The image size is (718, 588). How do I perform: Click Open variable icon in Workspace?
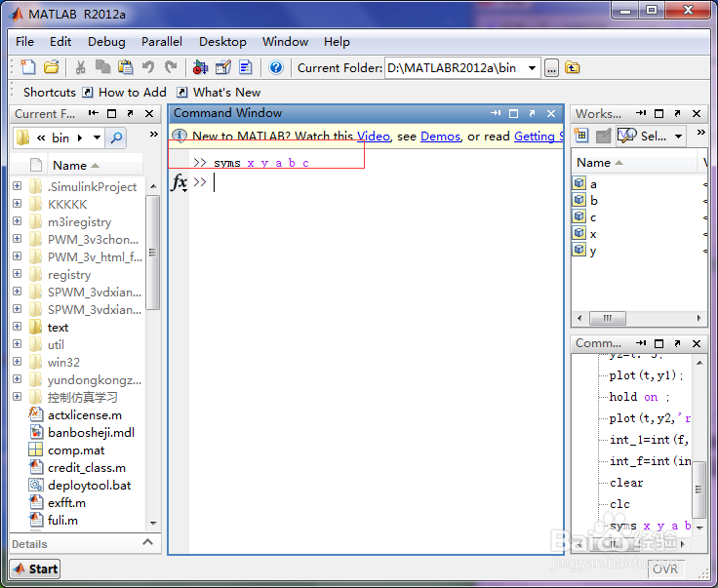click(604, 136)
